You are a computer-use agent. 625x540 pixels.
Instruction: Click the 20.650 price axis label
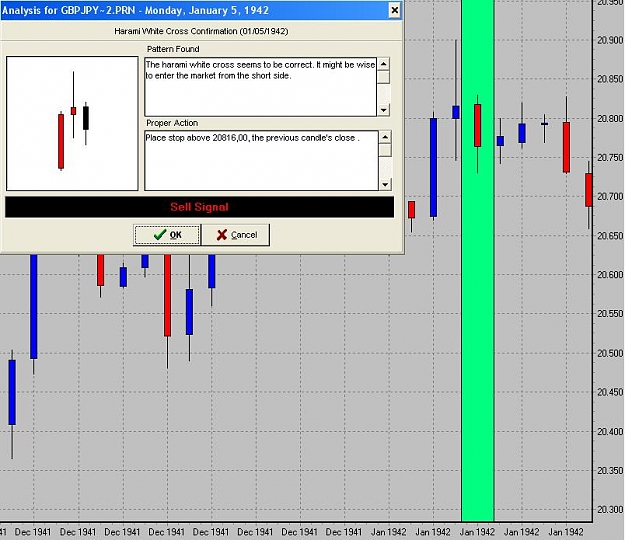click(x=610, y=236)
